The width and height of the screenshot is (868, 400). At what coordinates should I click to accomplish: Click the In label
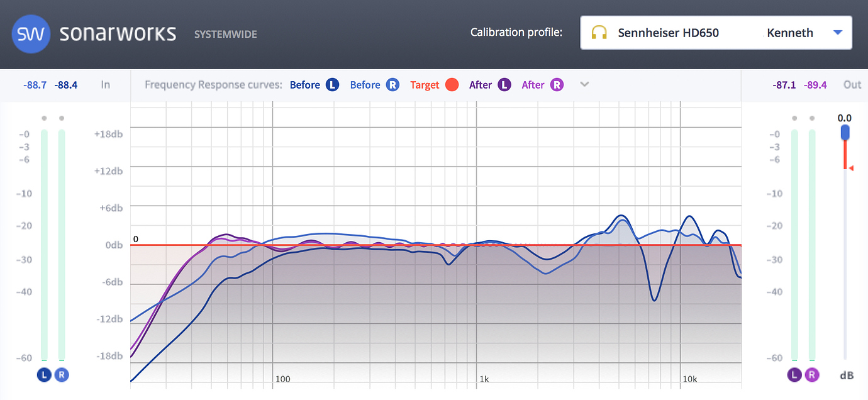pyautogui.click(x=106, y=84)
